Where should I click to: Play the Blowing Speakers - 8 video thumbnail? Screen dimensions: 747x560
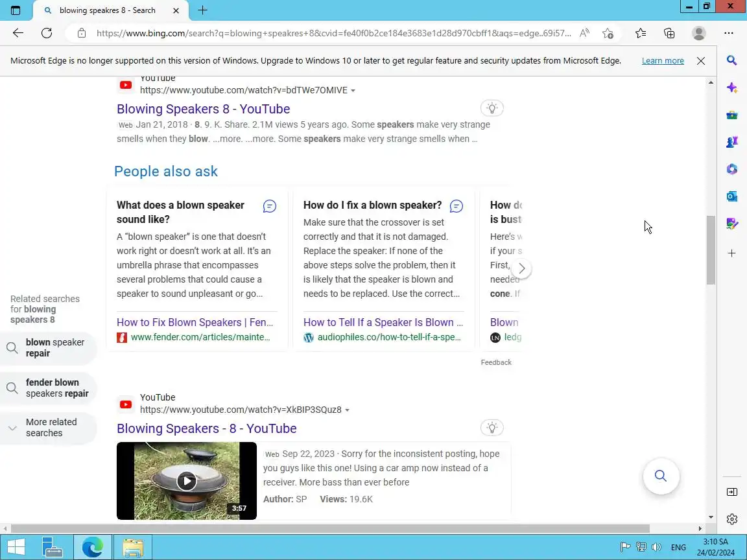pos(187,481)
